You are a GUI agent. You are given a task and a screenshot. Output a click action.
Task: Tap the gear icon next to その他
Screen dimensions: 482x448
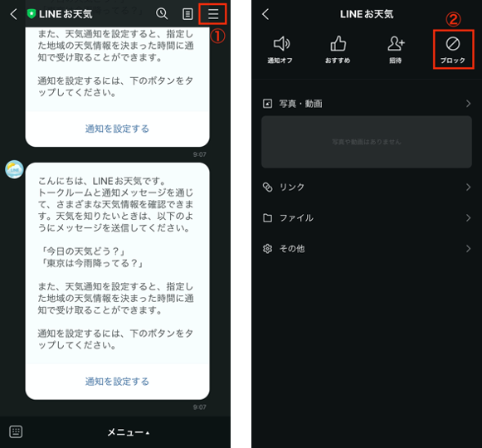pos(267,248)
